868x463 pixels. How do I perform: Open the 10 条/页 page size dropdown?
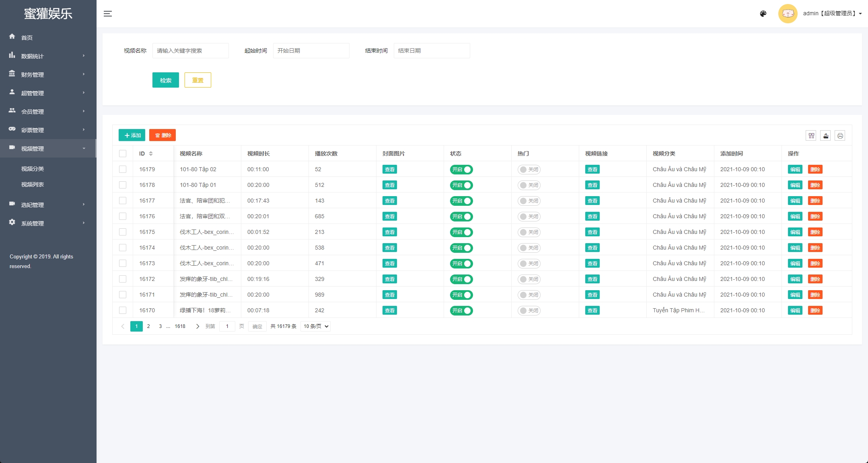pyautogui.click(x=315, y=326)
